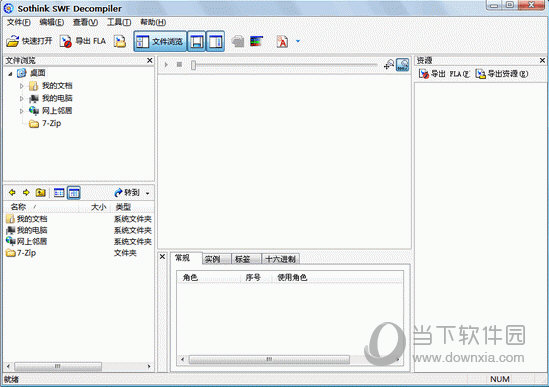Click 导出 FLA in the 资源 panel
The width and height of the screenshot is (549, 387).
pyautogui.click(x=444, y=74)
